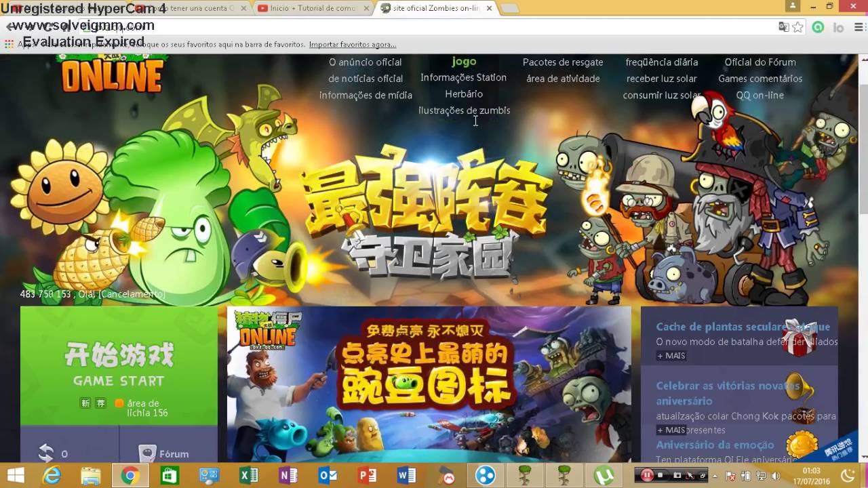
Task: Open the Windows Start button
Action: pos(15,475)
